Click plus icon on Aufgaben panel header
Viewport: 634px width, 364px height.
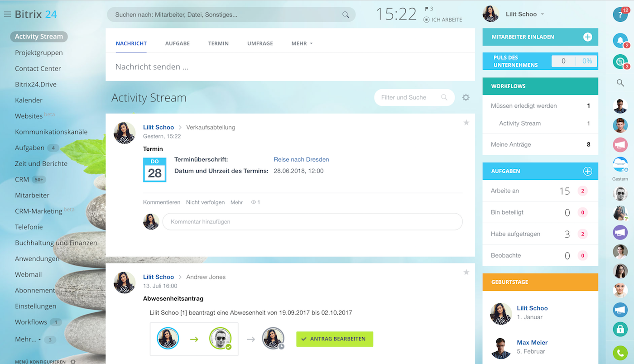(x=587, y=171)
